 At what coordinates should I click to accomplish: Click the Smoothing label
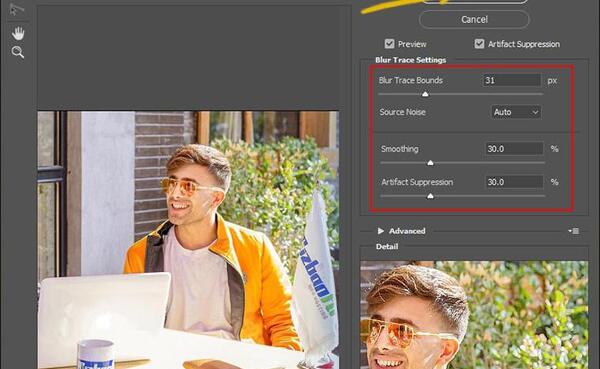coord(399,149)
